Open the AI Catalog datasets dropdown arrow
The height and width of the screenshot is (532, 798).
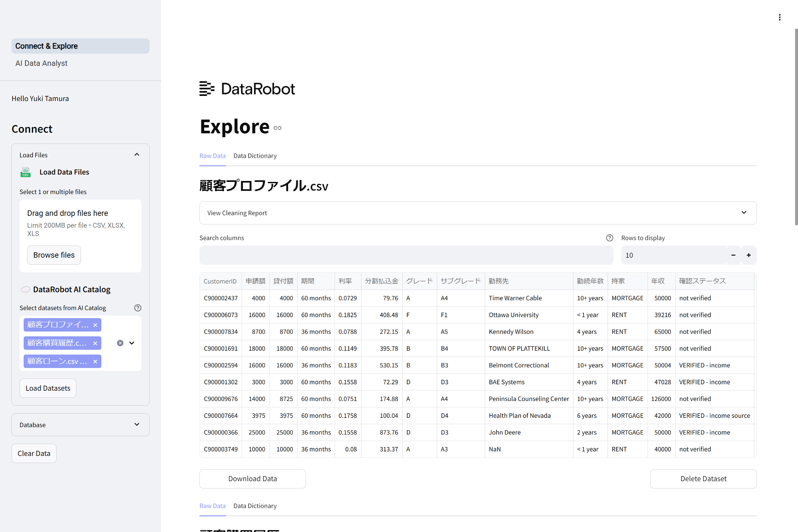point(132,343)
